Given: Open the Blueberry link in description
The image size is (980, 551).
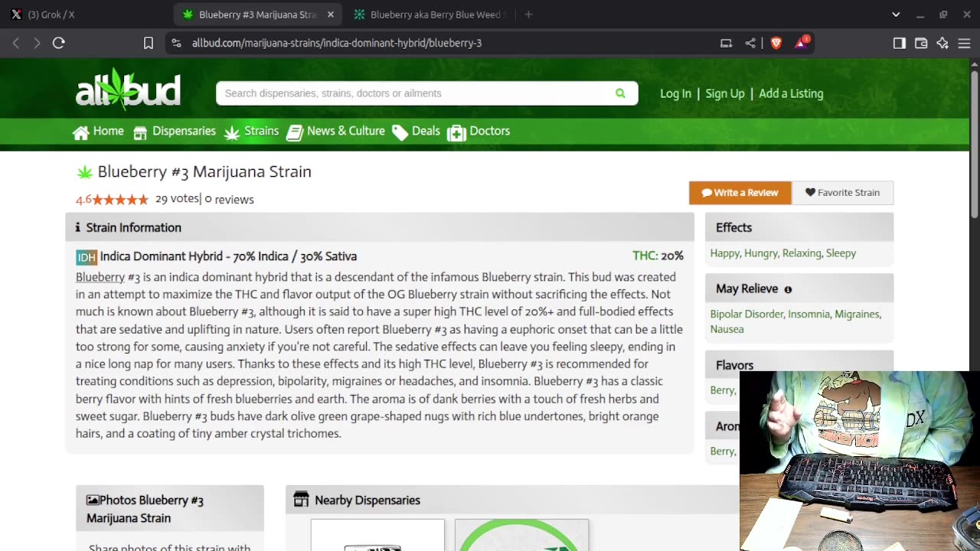Looking at the screenshot, I should [100, 277].
